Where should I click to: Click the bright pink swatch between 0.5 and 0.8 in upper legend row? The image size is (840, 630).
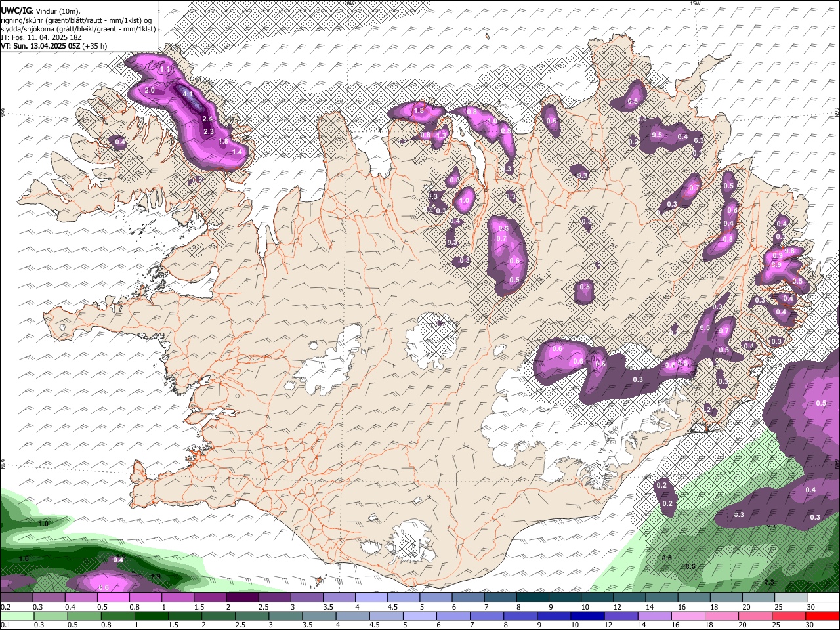[113, 597]
